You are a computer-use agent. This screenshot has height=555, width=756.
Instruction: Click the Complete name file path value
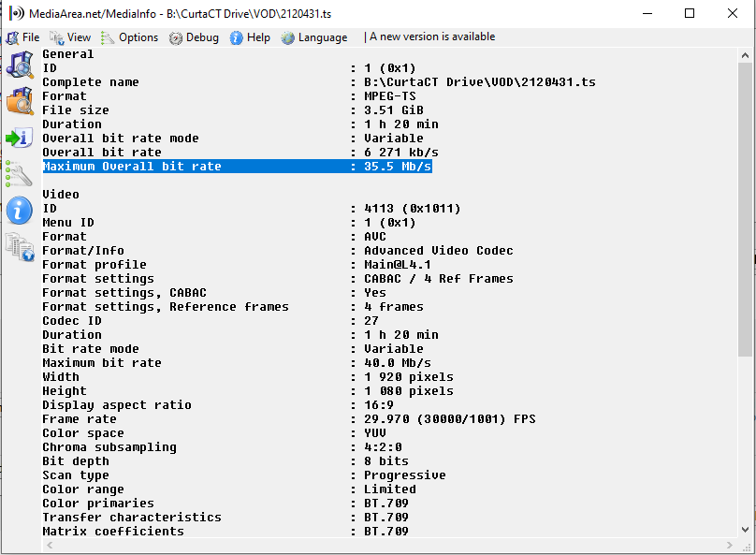[x=480, y=82]
